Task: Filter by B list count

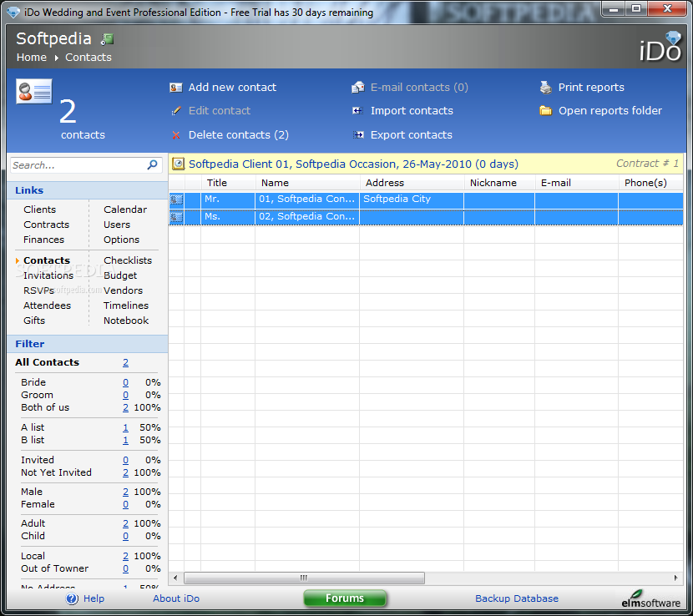Action: (125, 441)
